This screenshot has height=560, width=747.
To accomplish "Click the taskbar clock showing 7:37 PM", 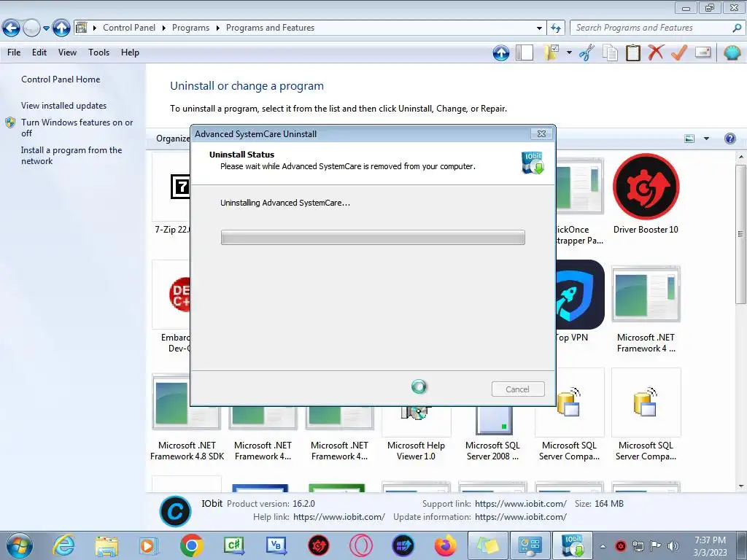I will (x=710, y=546).
